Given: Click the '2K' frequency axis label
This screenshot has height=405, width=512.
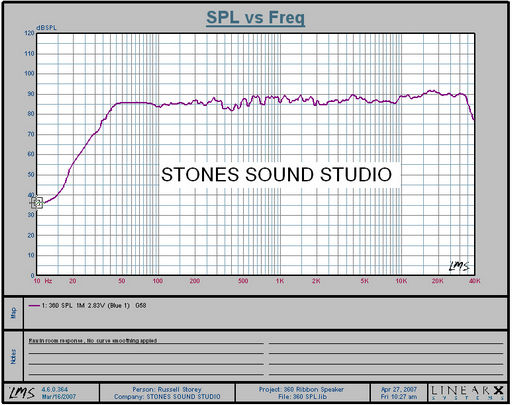Looking at the screenshot, I should coord(316,281).
